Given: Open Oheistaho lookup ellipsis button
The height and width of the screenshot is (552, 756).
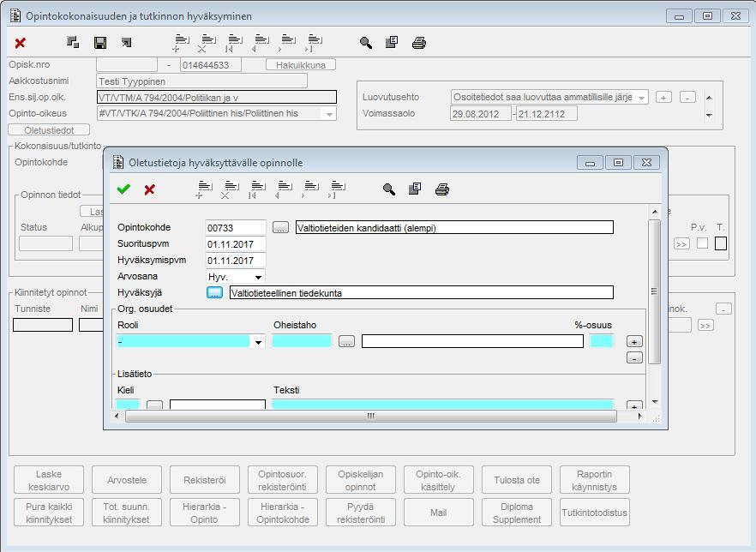Looking at the screenshot, I should (x=346, y=342).
